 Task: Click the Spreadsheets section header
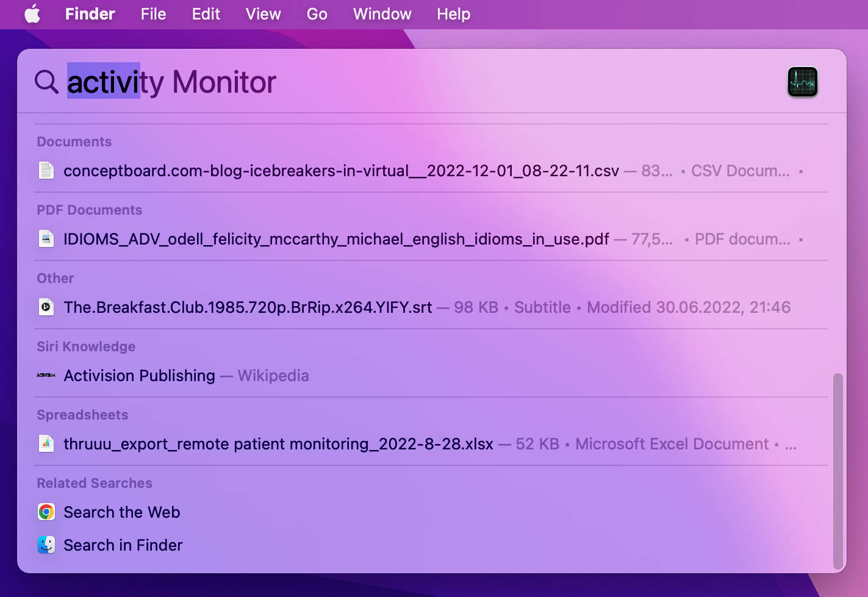[82, 415]
